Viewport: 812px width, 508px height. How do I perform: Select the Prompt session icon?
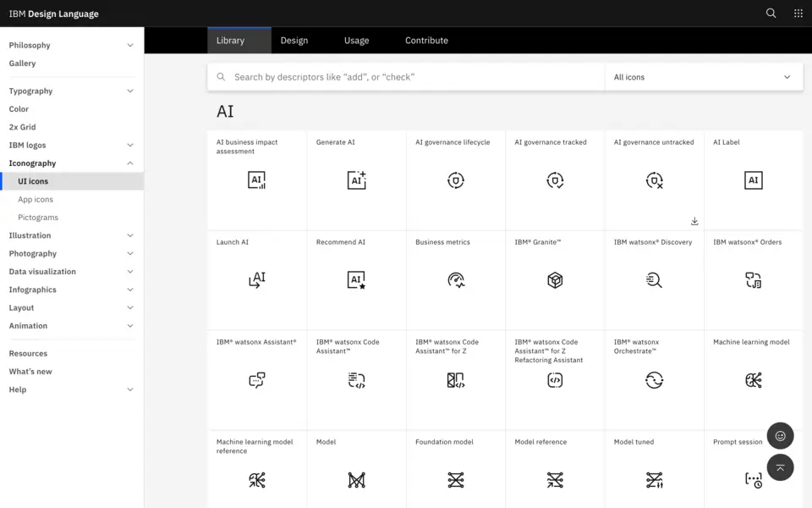[x=754, y=480]
